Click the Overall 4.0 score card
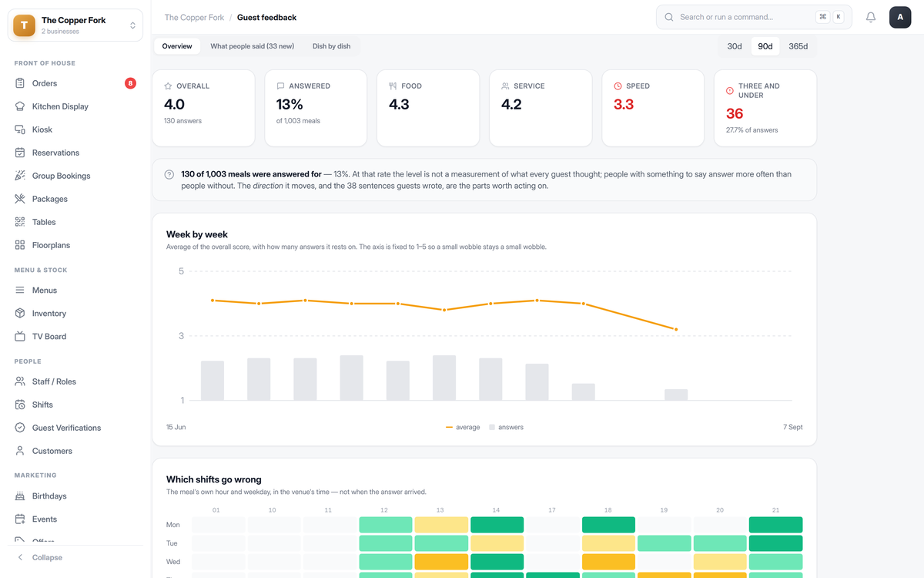The height and width of the screenshot is (578, 924). tap(203, 108)
